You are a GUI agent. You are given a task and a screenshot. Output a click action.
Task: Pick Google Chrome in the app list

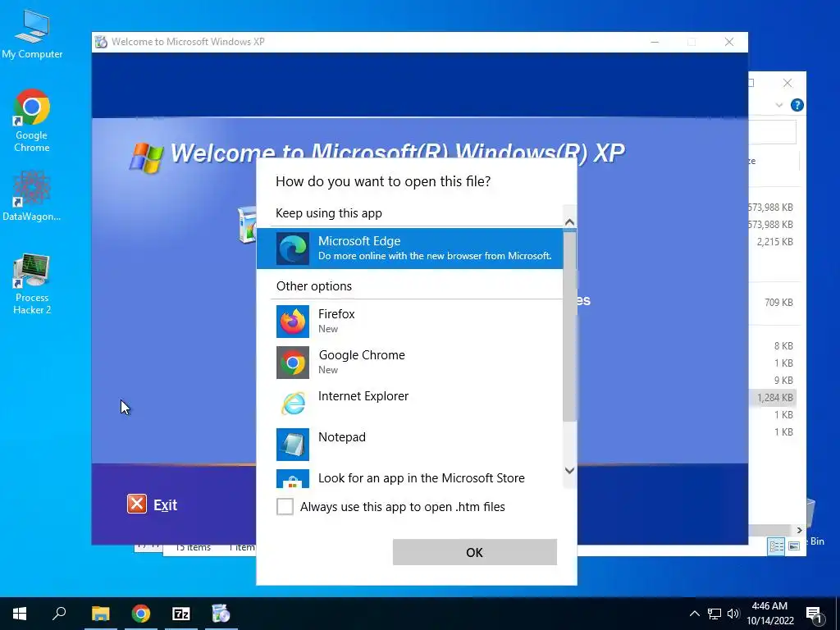[x=410, y=362]
